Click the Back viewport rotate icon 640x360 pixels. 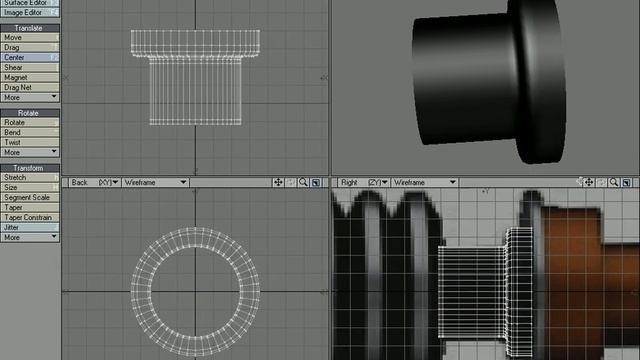[x=291, y=182]
